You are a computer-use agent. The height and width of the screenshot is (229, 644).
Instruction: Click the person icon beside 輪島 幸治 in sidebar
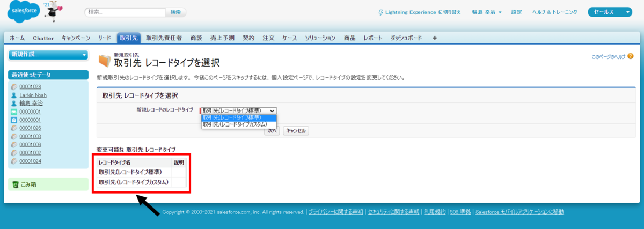point(14,103)
